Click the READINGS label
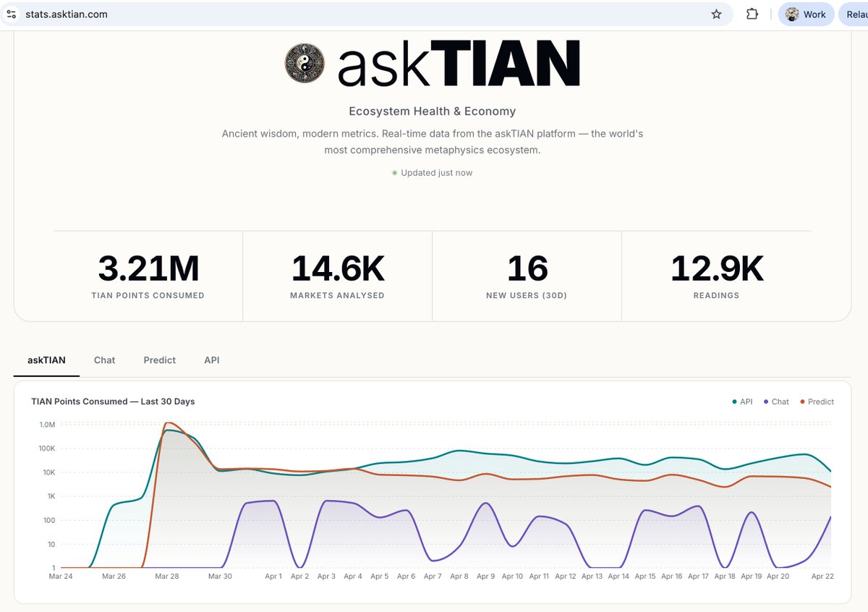Screen dimensions: 868x612 coord(716,295)
